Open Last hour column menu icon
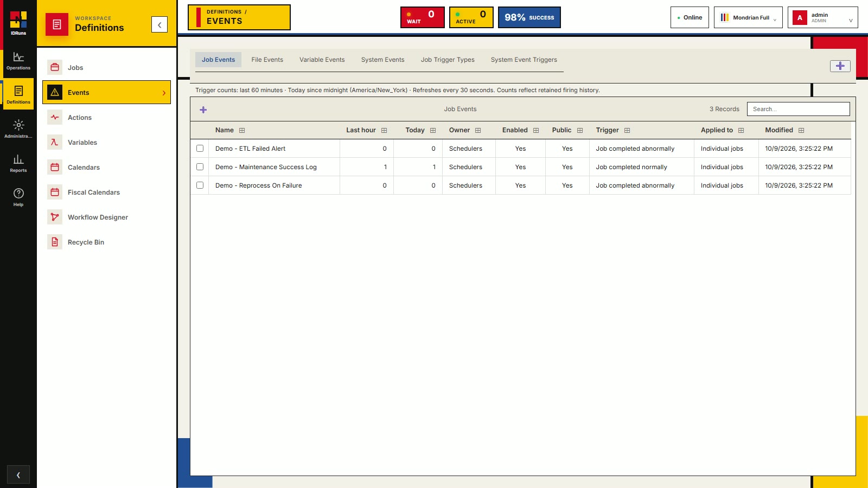This screenshot has width=868, height=488. click(384, 131)
